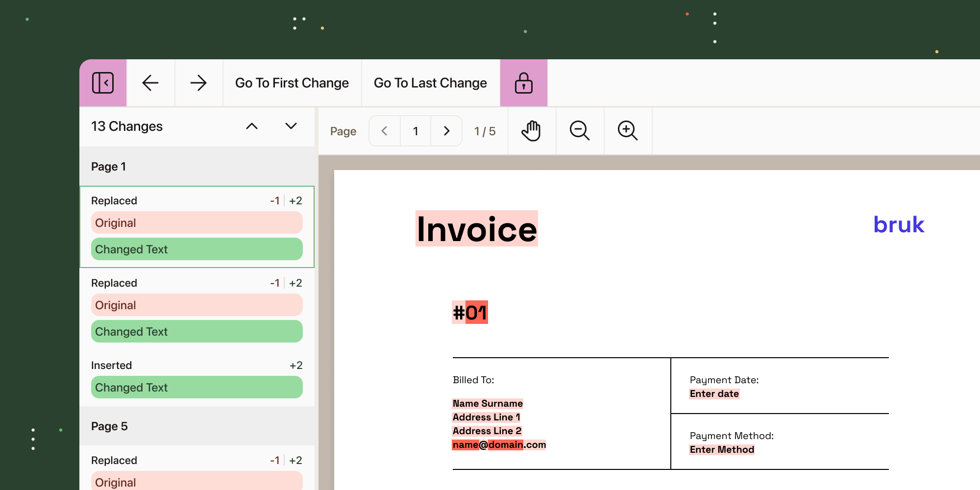This screenshot has width=980, height=490.
Task: Click the page number input field
Action: tap(415, 131)
